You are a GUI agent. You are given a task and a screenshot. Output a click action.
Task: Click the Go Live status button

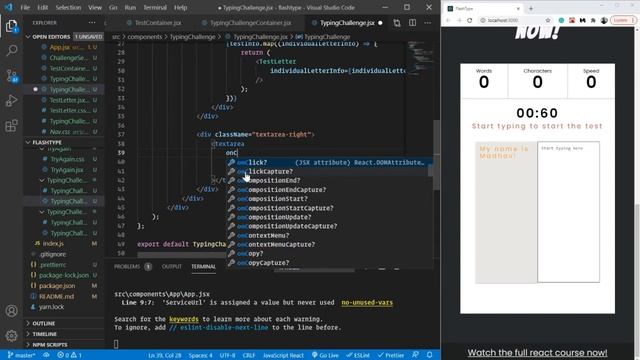[325, 355]
